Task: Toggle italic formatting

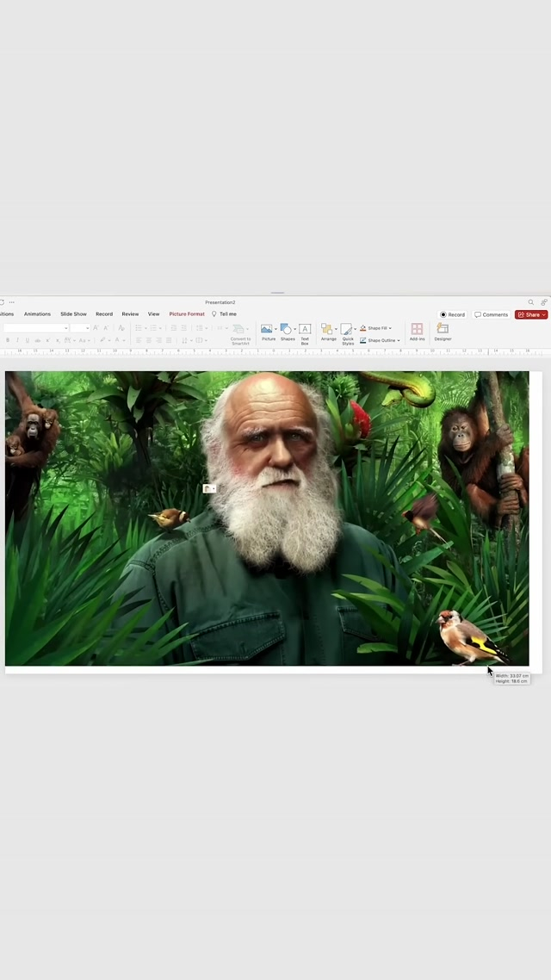Action: (17, 340)
